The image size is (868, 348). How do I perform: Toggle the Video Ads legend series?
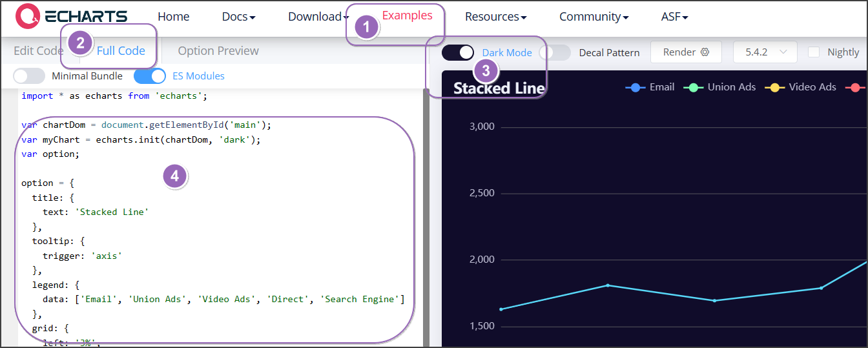tap(800, 87)
